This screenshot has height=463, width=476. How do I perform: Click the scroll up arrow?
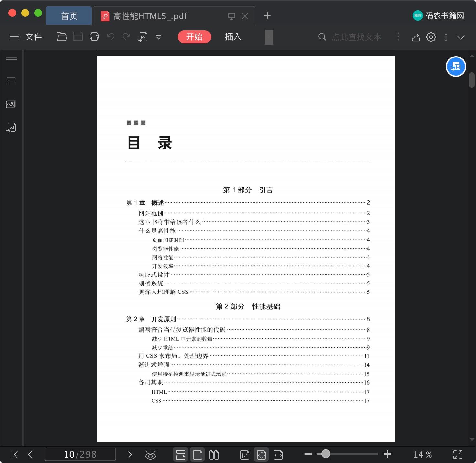pos(472,56)
